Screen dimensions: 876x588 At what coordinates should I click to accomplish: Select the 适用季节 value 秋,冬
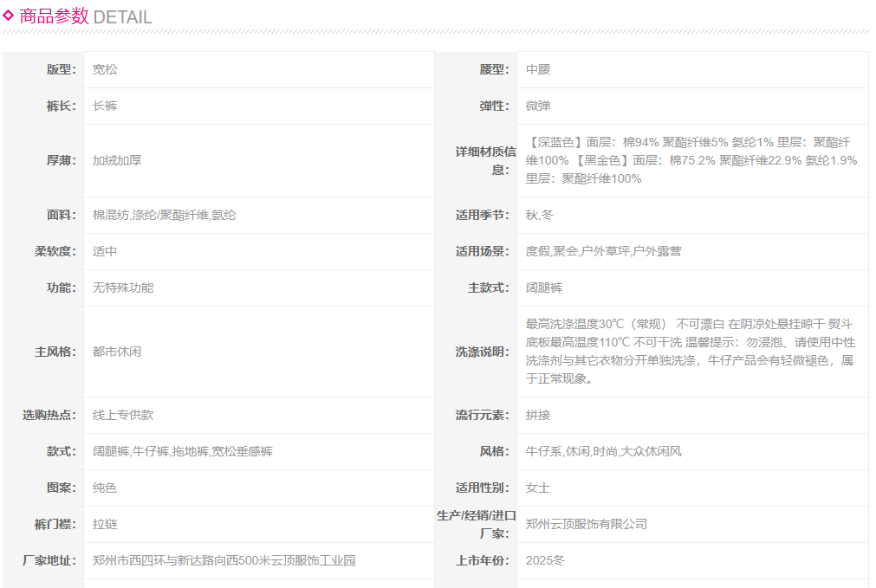(539, 215)
